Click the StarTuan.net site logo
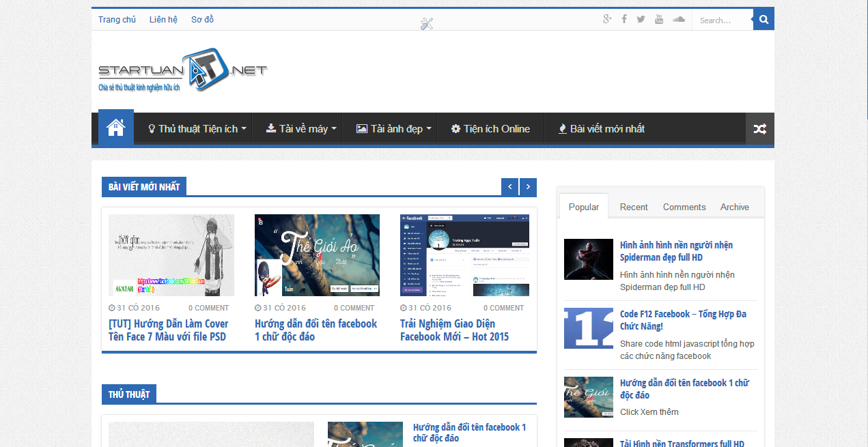This screenshot has width=868, height=447. click(182, 70)
